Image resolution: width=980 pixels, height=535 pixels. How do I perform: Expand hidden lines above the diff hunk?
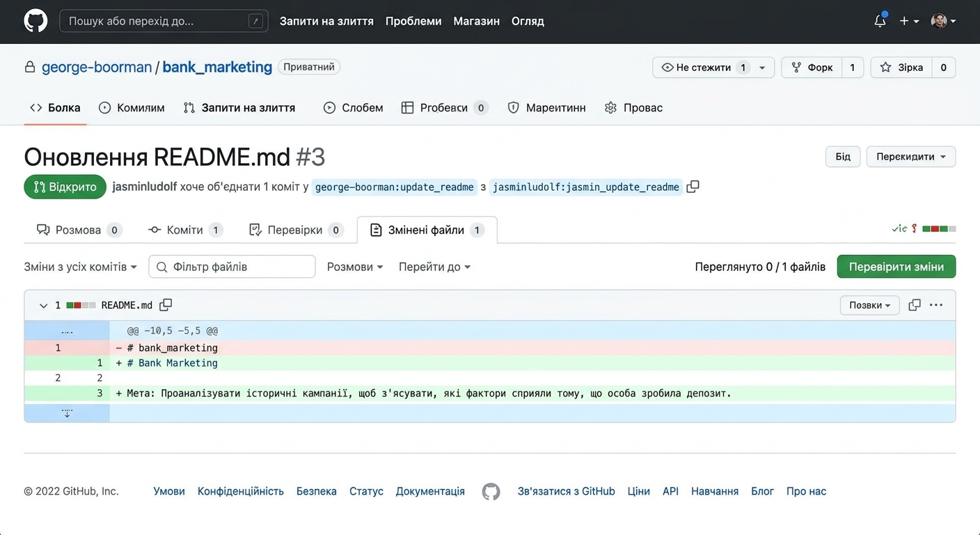click(x=67, y=331)
